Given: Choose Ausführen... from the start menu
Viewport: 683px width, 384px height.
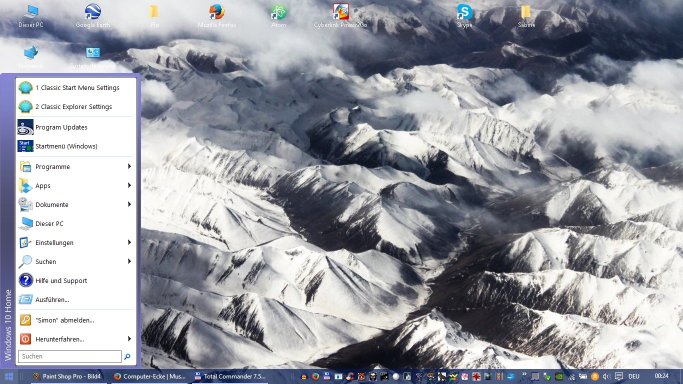Looking at the screenshot, I should (75, 300).
